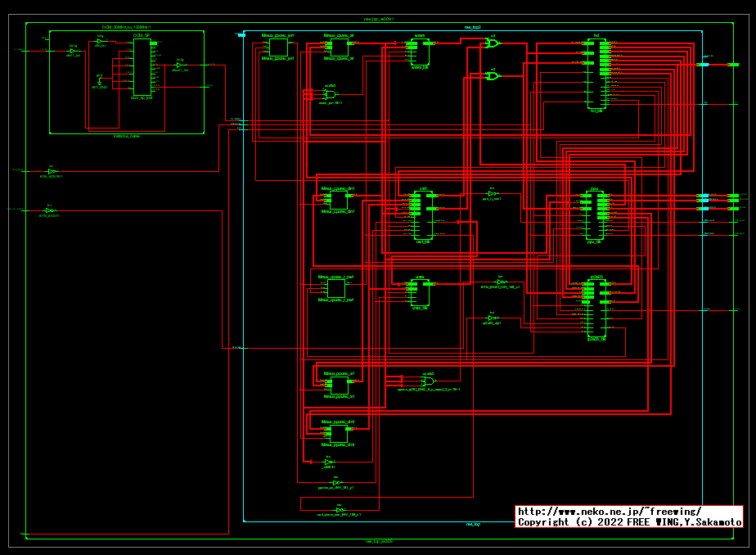Select the Mmux_ppumc_din1 multiplexer block

pyautogui.click(x=339, y=433)
